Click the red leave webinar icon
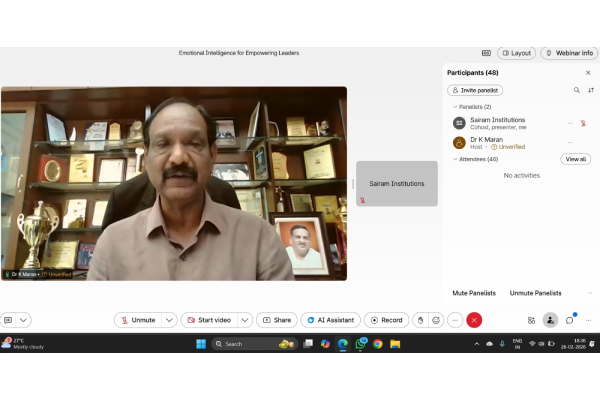The image size is (600, 400). (x=474, y=320)
